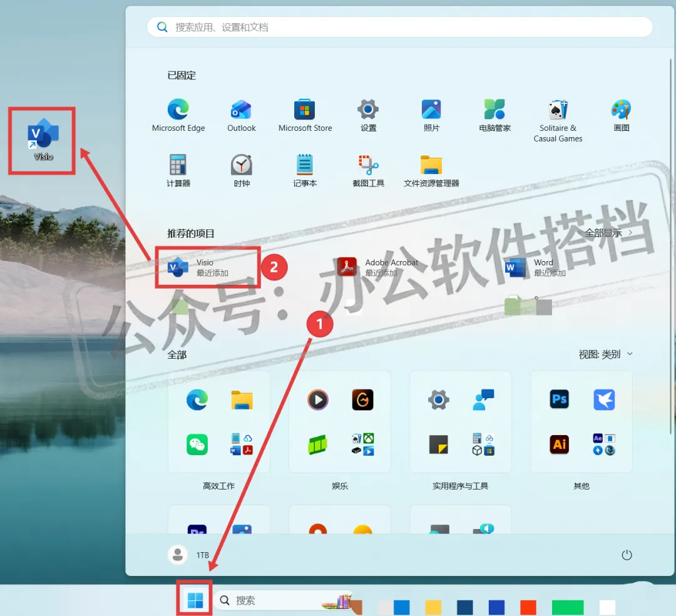This screenshot has height=616, width=676.
Task: Open recently added Adobe Acrobat
Action: (377, 267)
